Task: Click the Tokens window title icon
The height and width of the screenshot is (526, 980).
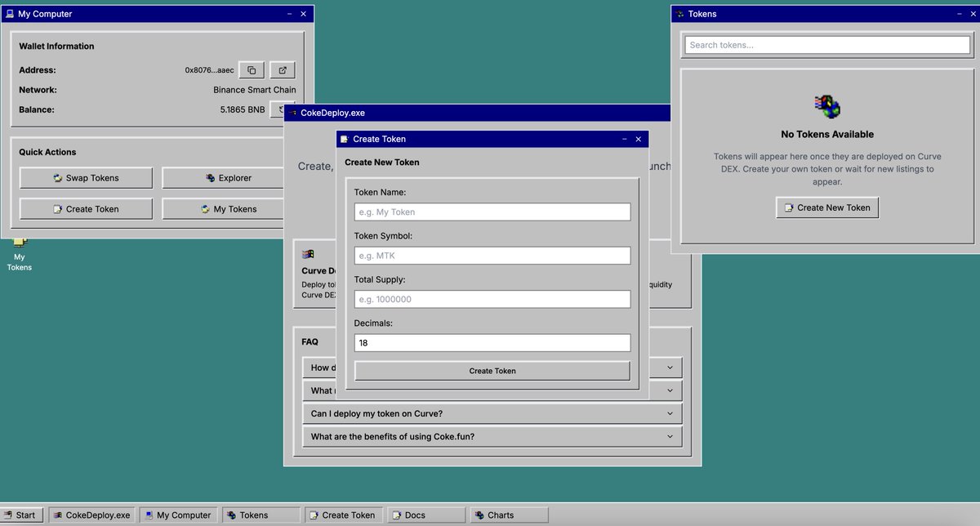Action: coord(680,14)
